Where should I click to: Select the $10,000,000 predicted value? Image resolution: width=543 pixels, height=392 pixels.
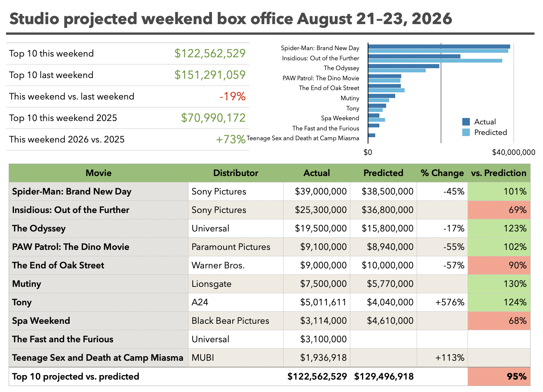383,265
